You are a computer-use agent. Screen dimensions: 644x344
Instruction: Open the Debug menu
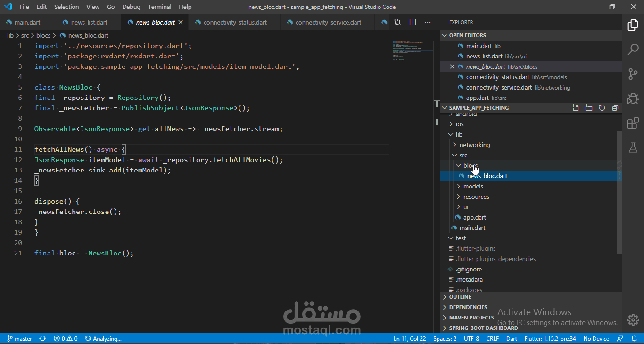tap(131, 7)
